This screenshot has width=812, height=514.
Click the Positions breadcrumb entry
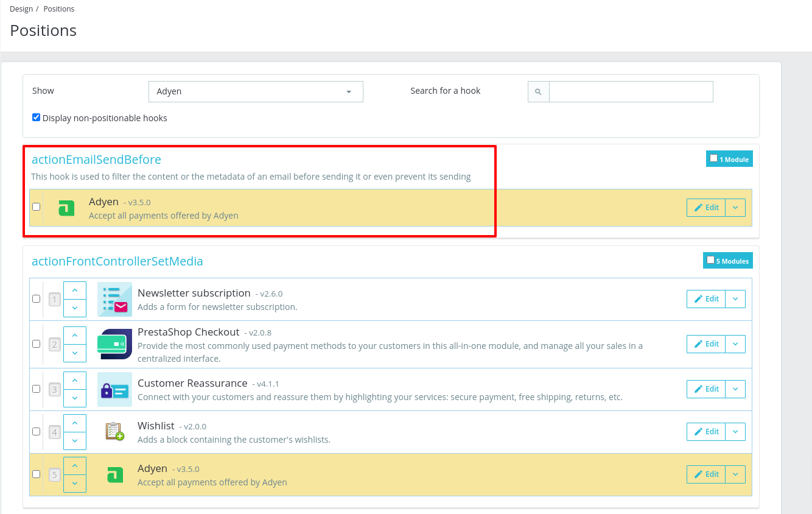(58, 9)
